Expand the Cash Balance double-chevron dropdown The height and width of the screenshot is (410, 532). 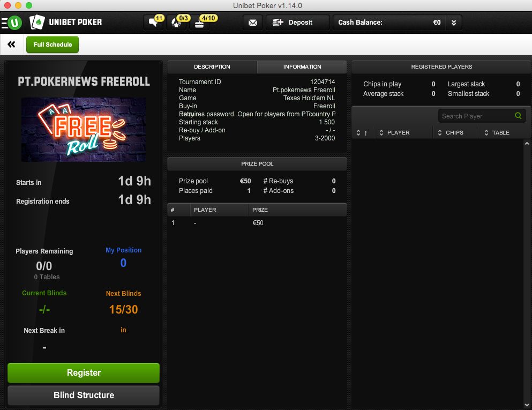click(x=454, y=23)
